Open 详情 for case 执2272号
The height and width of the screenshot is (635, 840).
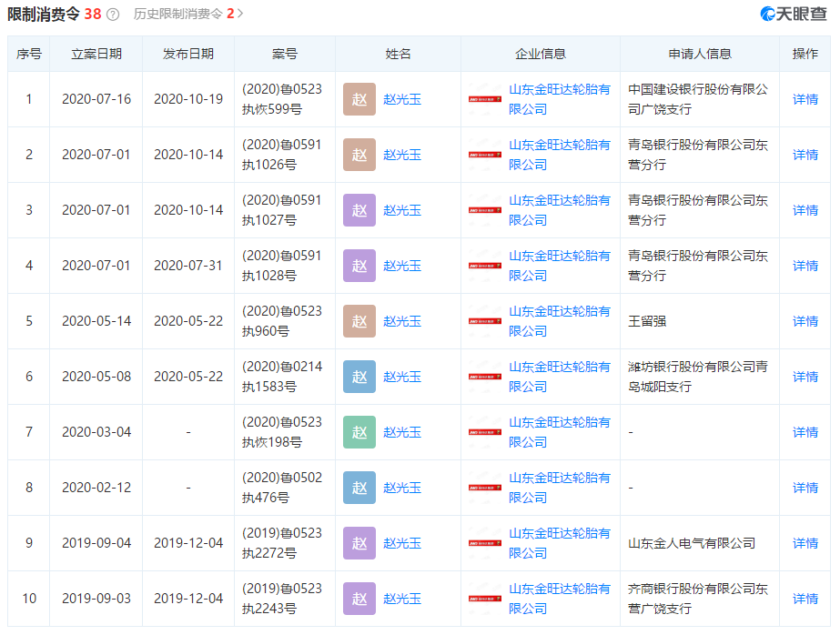coord(805,543)
